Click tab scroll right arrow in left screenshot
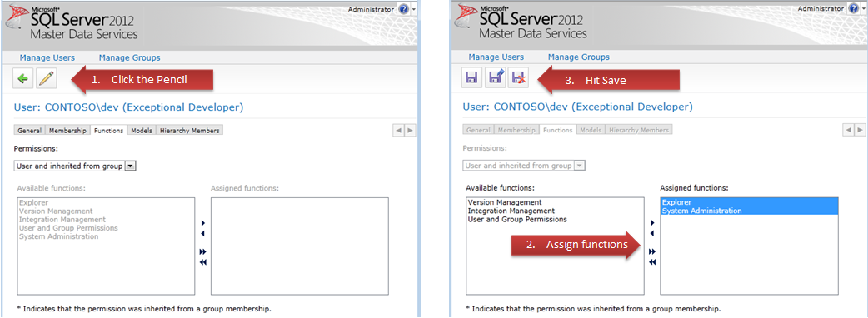Screen dimensions: 868x318 click(410, 130)
